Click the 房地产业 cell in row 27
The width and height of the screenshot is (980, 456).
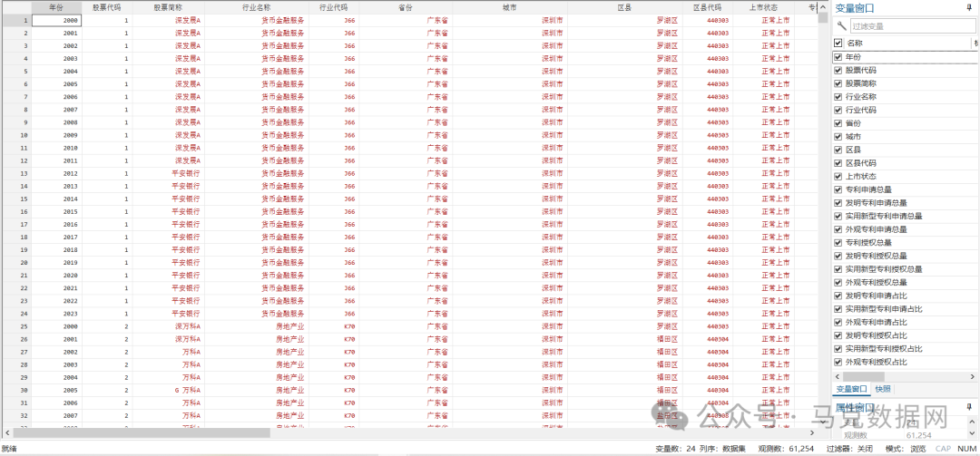(x=256, y=353)
